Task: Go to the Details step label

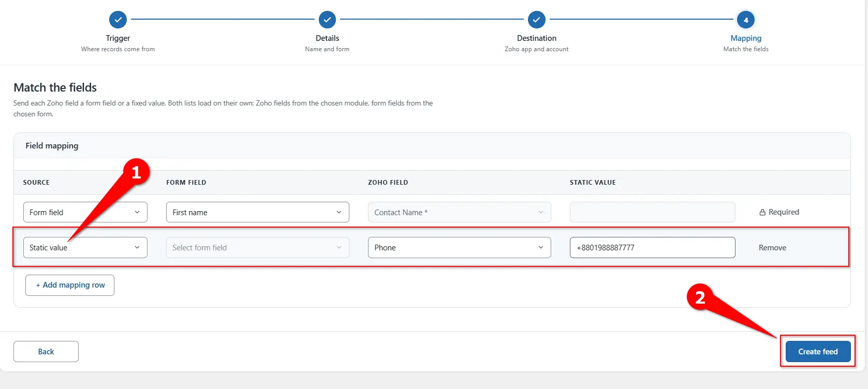Action: pyautogui.click(x=327, y=38)
